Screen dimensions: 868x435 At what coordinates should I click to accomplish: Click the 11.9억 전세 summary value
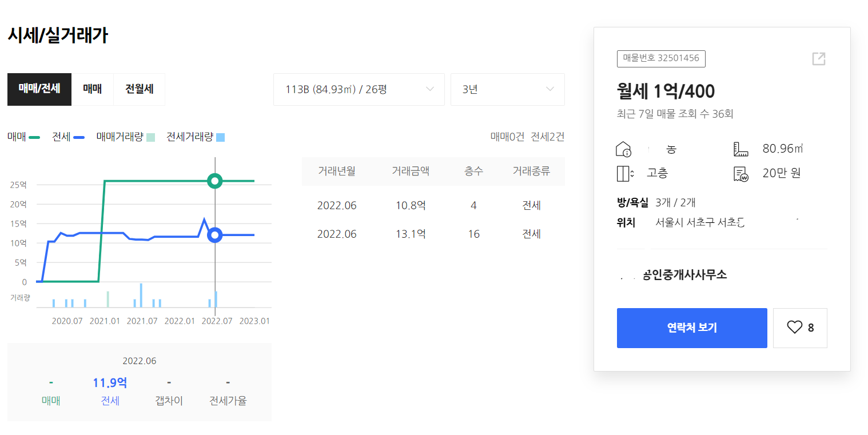pyautogui.click(x=110, y=383)
